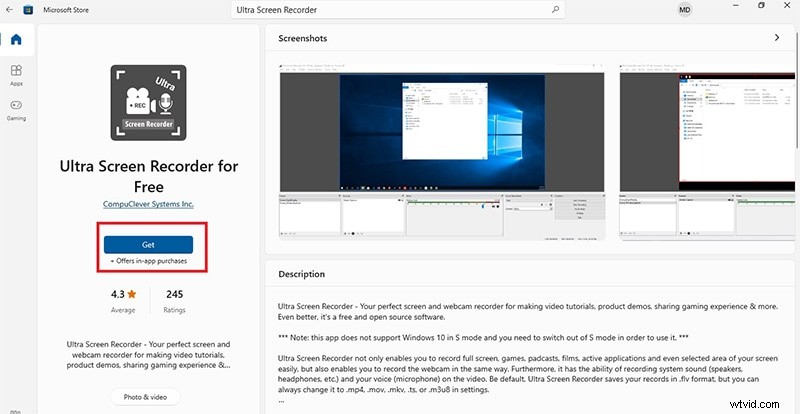800x414 pixels.
Task: Select the Photo & video category tag
Action: point(145,397)
